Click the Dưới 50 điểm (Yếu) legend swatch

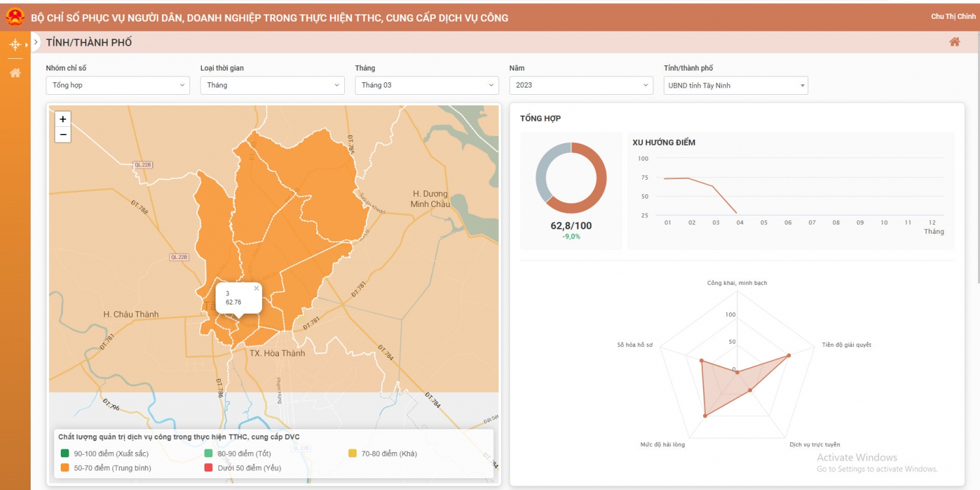pyautogui.click(x=208, y=468)
